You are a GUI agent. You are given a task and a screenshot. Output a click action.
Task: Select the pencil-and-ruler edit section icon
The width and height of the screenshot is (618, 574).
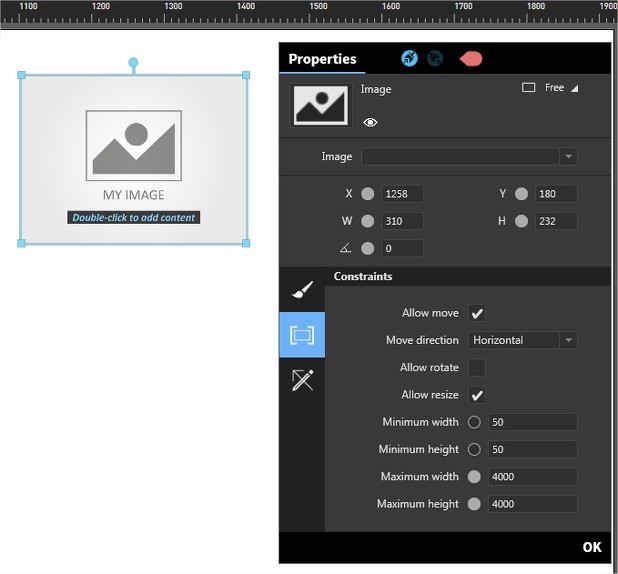click(302, 380)
